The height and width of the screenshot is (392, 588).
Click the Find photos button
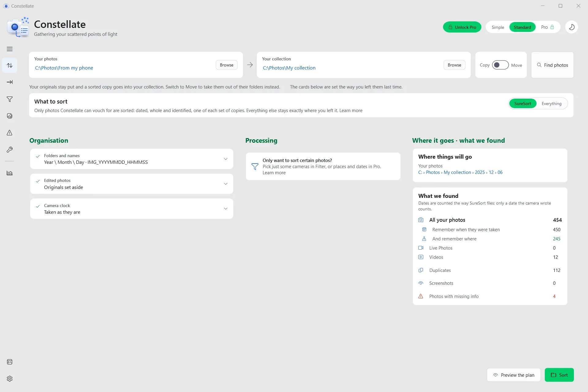coord(552,65)
